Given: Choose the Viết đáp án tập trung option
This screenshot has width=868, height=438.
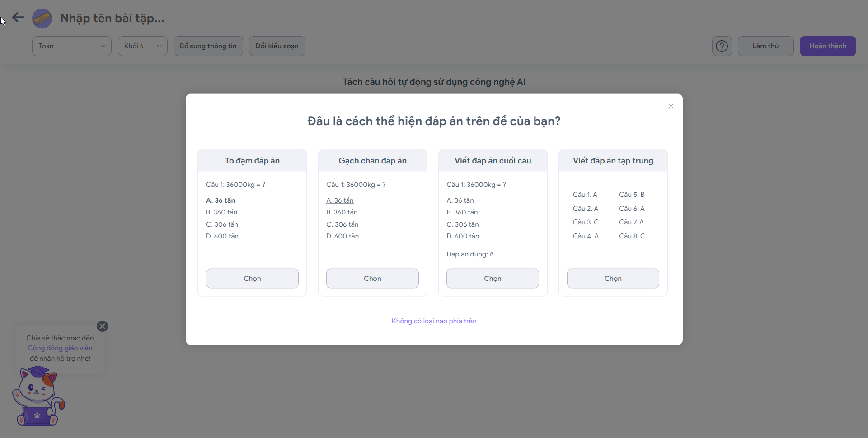Looking at the screenshot, I should pyautogui.click(x=613, y=279).
